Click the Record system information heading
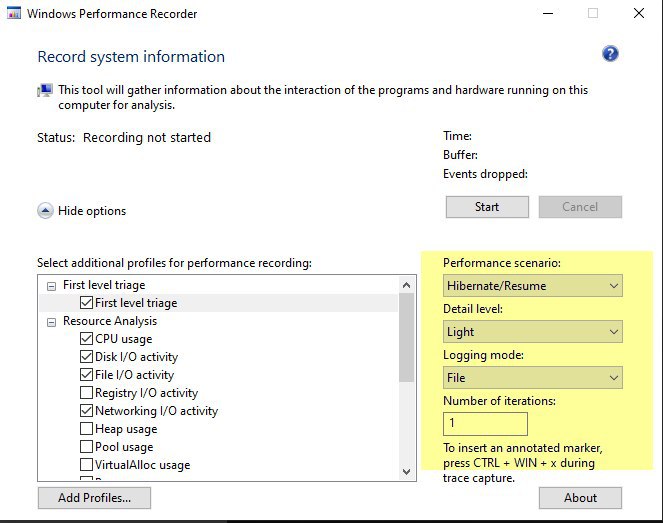This screenshot has height=523, width=663. pos(131,57)
